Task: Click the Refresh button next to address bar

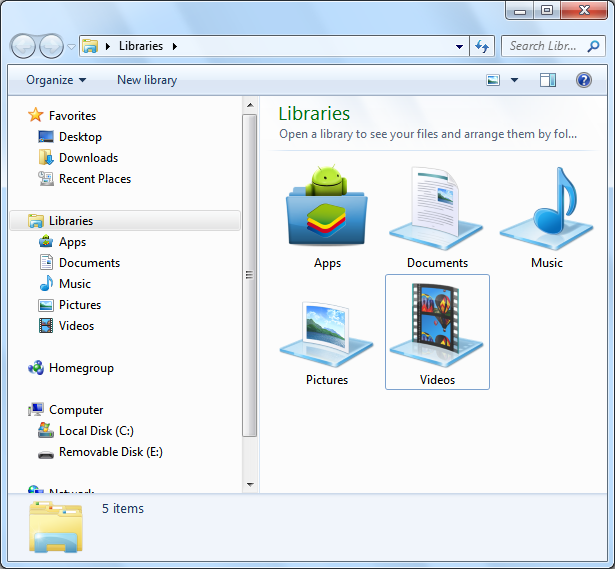Action: coord(483,46)
